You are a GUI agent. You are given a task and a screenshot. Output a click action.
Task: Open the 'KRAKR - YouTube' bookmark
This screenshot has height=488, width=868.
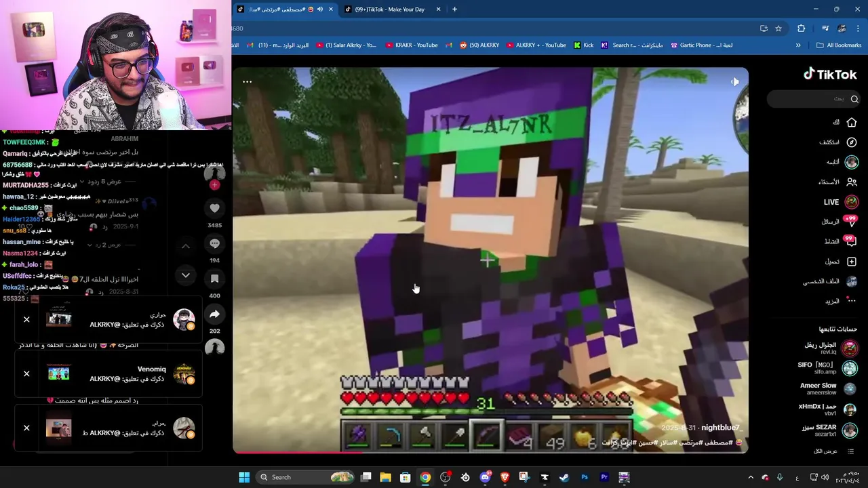412,45
